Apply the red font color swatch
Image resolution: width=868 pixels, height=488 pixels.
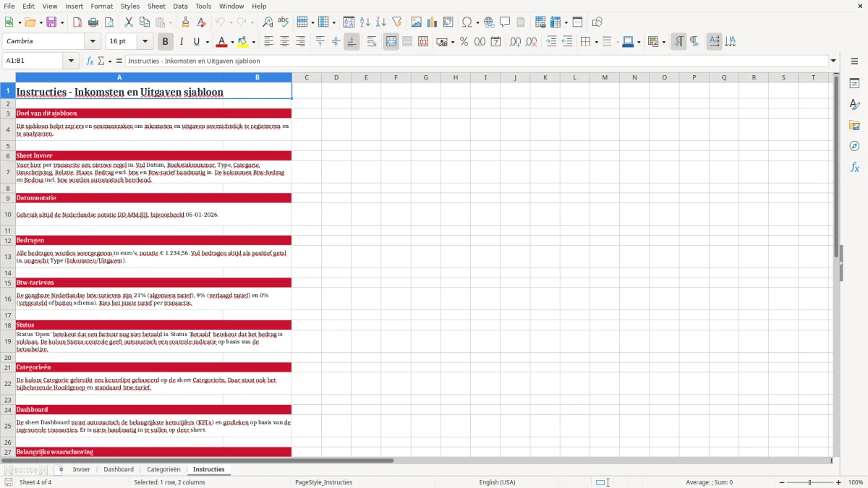[222, 42]
